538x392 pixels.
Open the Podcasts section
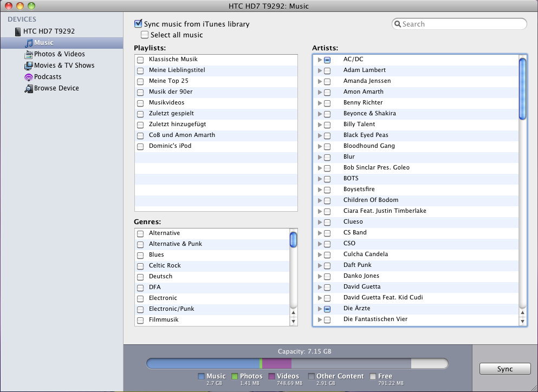point(62,77)
